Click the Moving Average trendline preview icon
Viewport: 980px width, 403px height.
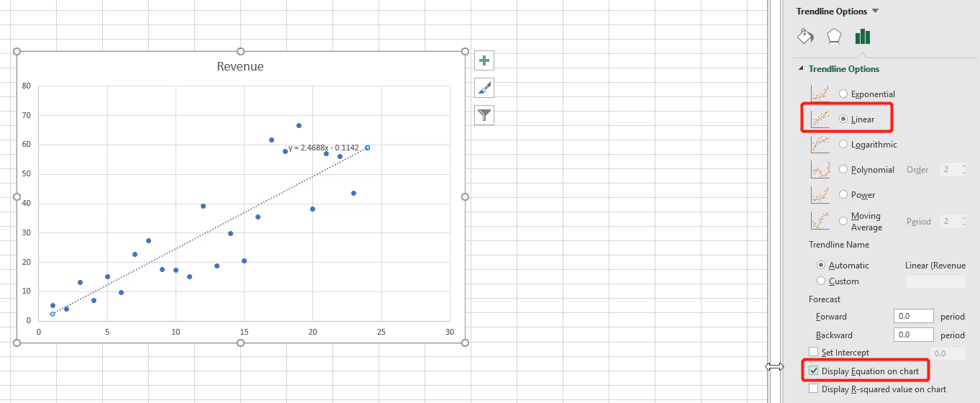(820, 220)
